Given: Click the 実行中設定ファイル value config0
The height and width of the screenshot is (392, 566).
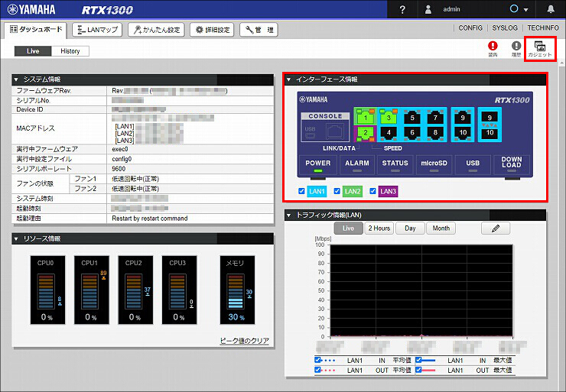Looking at the screenshot, I should click(x=122, y=159).
